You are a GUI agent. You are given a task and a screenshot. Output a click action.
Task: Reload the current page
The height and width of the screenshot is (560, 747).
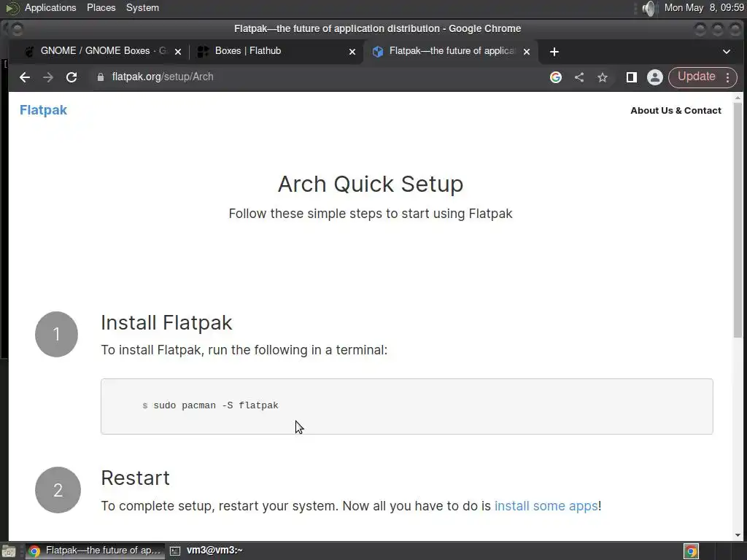click(x=71, y=77)
